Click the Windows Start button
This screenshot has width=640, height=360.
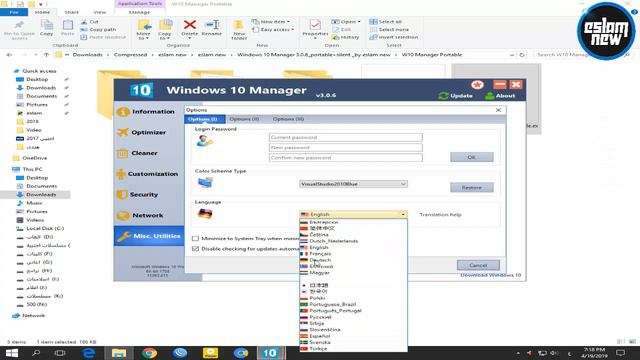12,353
